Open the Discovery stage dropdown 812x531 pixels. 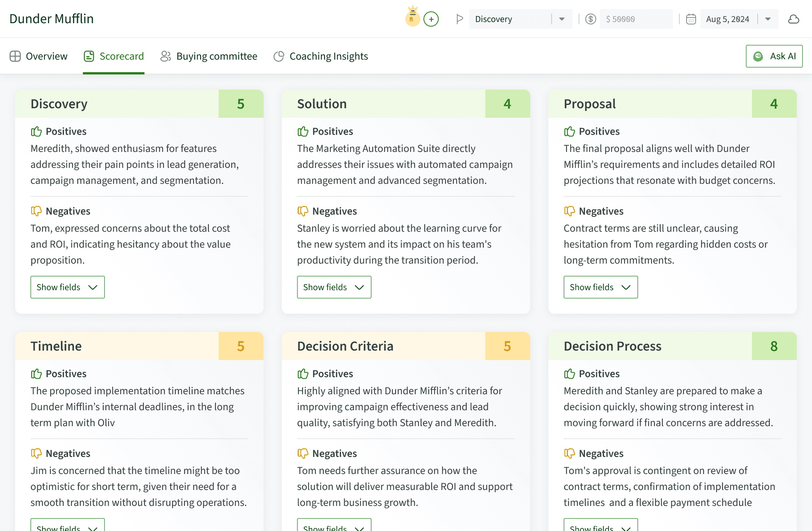click(x=561, y=19)
